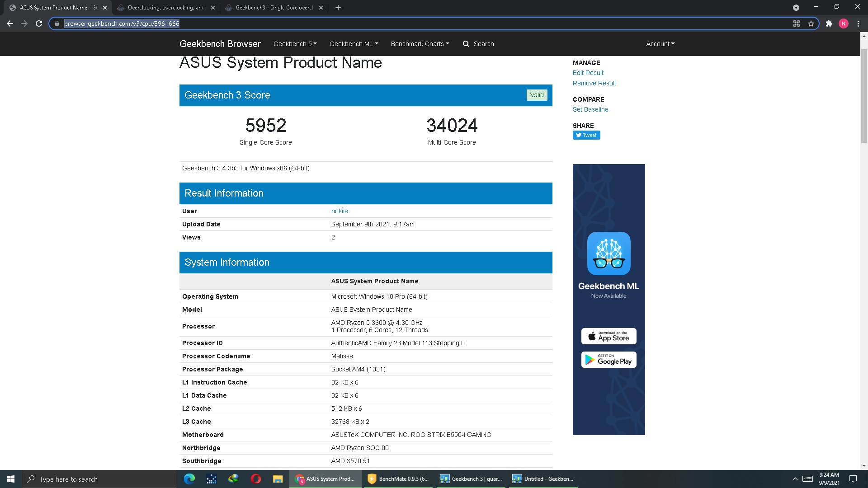This screenshot has width=868, height=488.
Task: Open the green colorful taskbar app icon
Action: (x=233, y=479)
